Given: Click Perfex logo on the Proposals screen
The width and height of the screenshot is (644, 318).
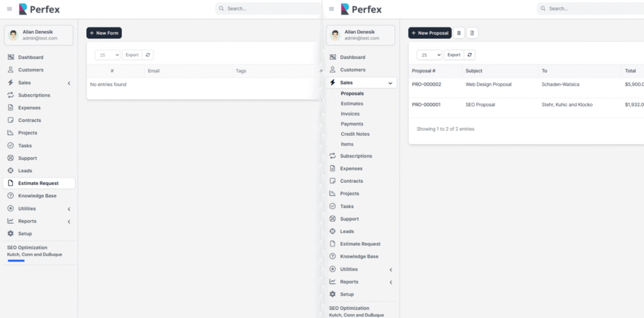Looking at the screenshot, I should pos(362,9).
